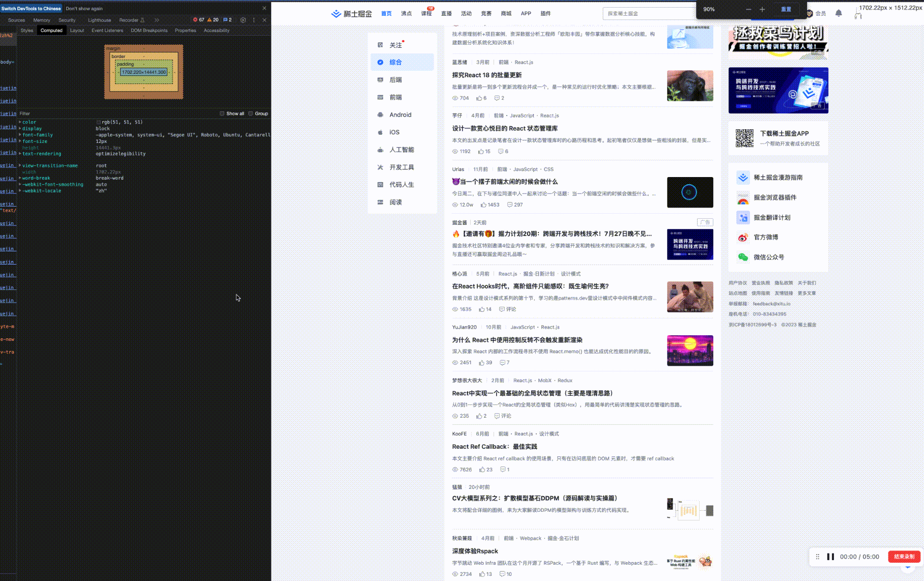Expand the view-transition-name property
This screenshot has width=924, height=581.
tap(20, 165)
